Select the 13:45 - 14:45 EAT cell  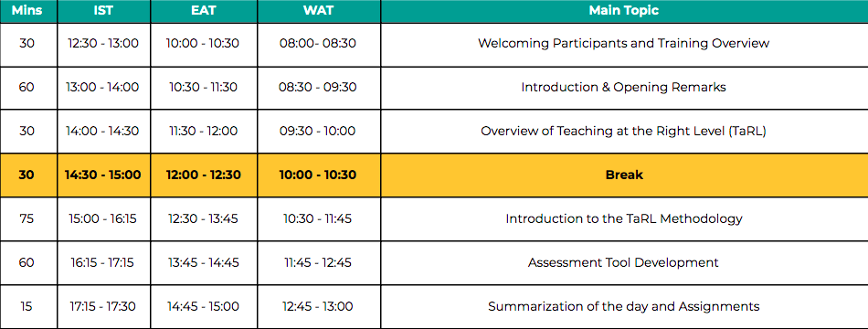204,262
